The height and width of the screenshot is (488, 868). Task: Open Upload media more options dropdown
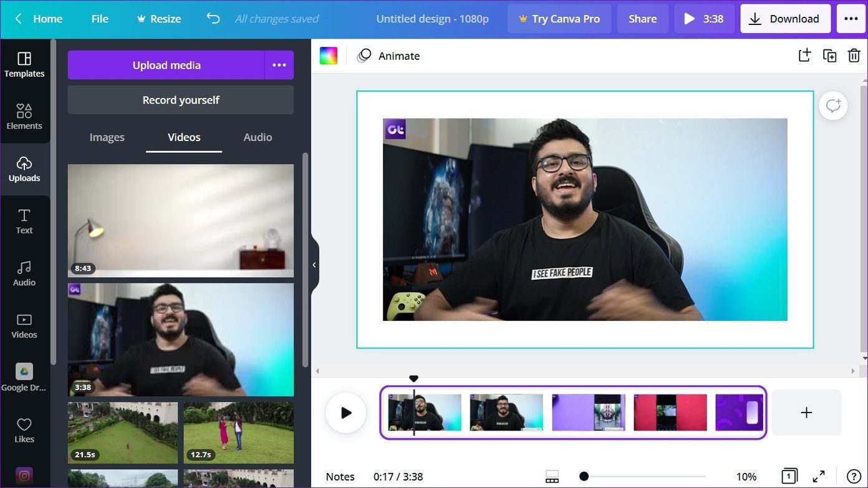click(279, 65)
